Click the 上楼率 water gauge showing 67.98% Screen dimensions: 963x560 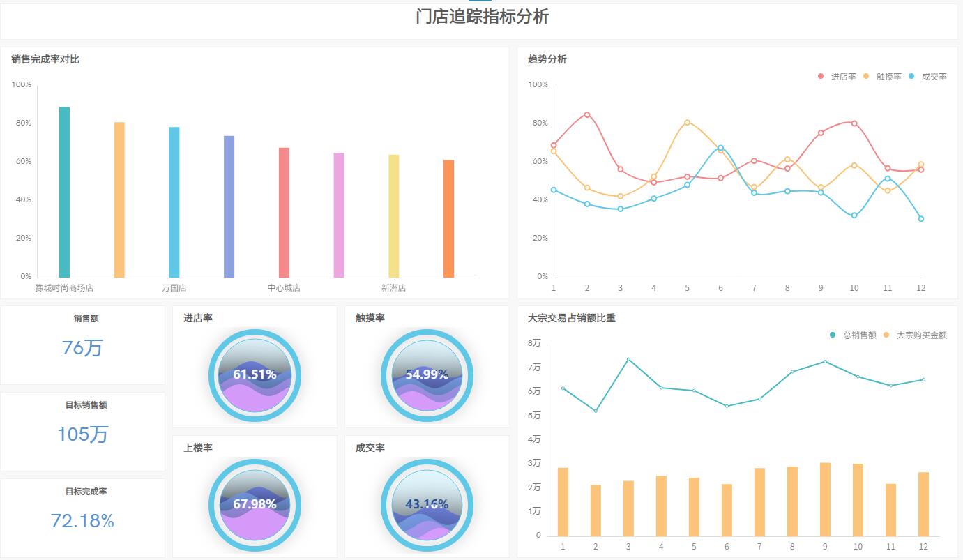point(255,504)
